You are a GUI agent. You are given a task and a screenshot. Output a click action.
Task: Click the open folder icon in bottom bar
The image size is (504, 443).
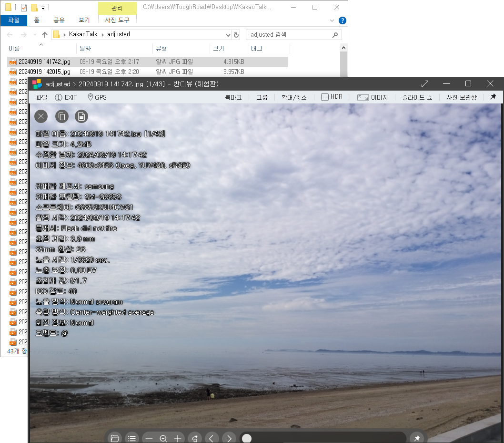pos(115,438)
